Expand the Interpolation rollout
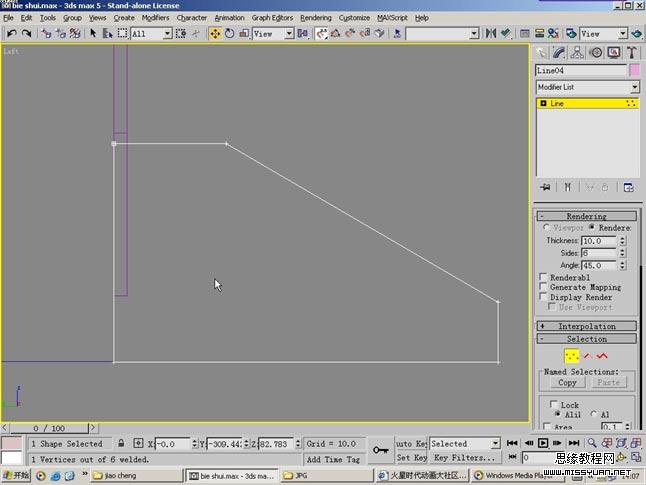The height and width of the screenshot is (485, 646). coord(587,326)
